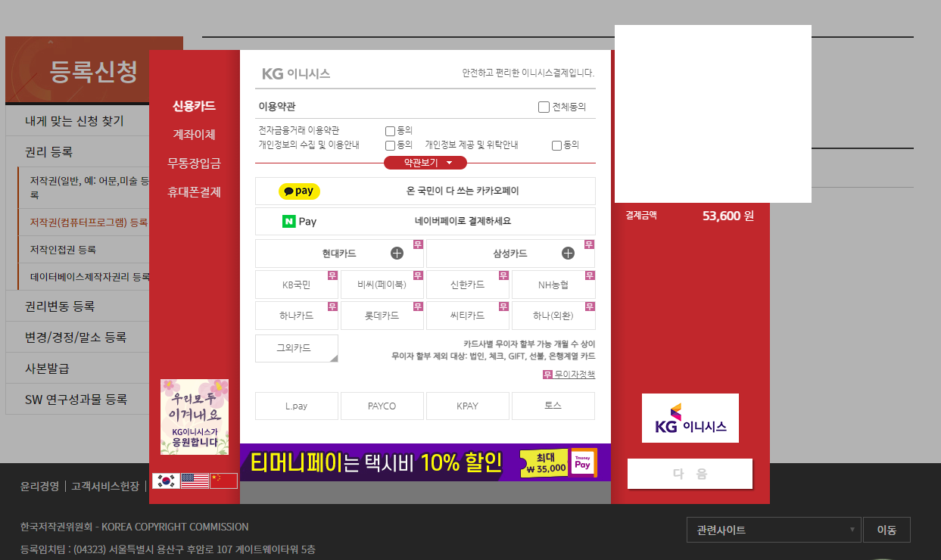
Task: Open the 윤리경영 footer link
Action: pos(39,486)
